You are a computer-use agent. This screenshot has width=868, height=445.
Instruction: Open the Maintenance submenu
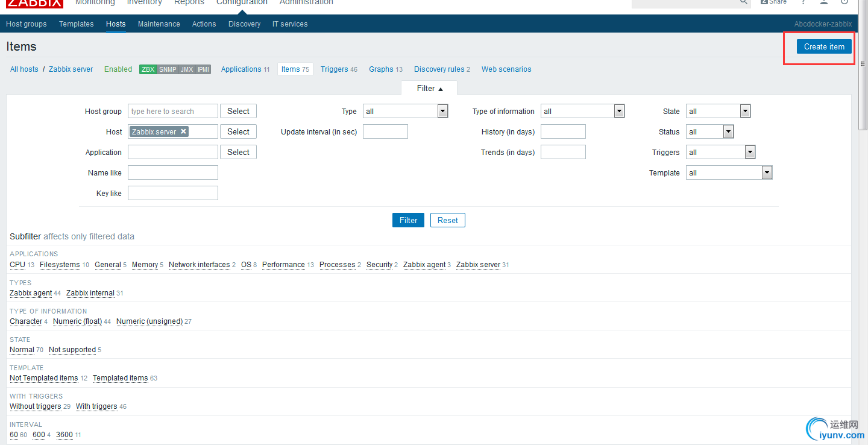pos(159,24)
